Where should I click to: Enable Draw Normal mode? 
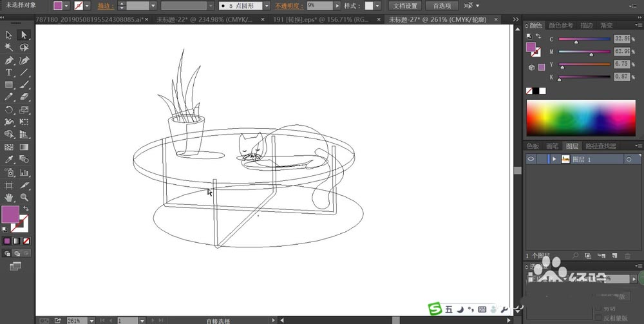tap(7, 253)
